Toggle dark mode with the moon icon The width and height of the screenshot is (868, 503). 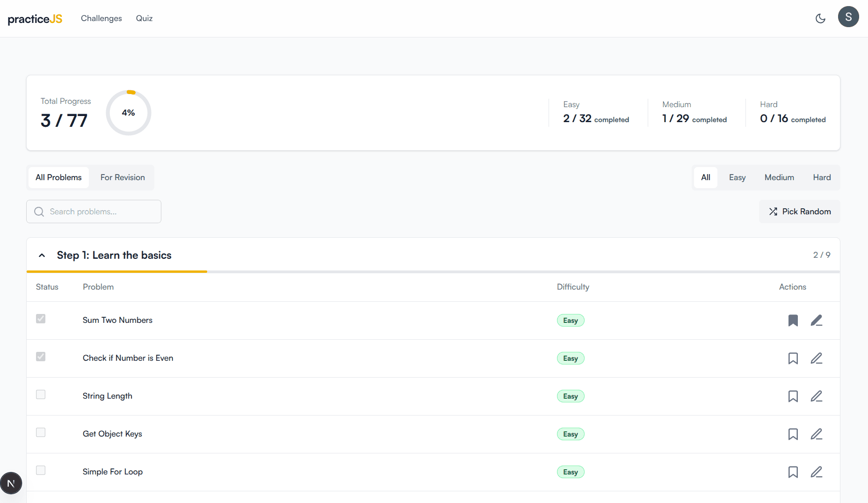click(x=820, y=19)
